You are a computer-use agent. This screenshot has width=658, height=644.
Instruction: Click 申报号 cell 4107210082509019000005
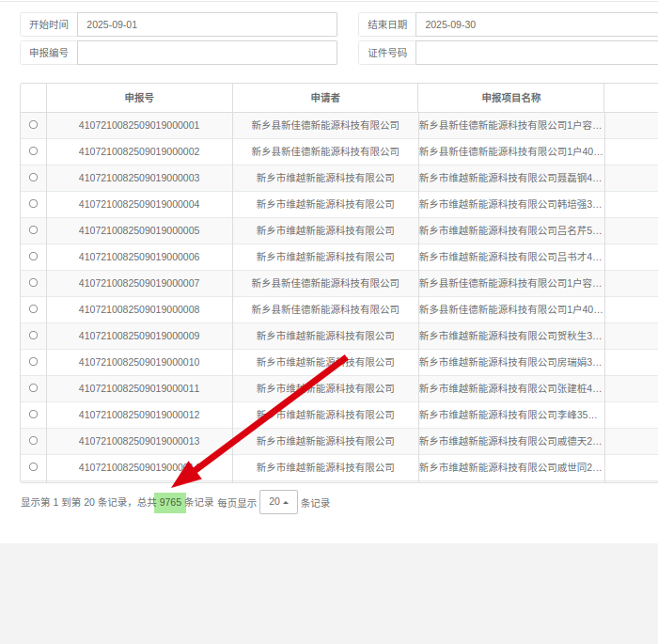click(139, 230)
